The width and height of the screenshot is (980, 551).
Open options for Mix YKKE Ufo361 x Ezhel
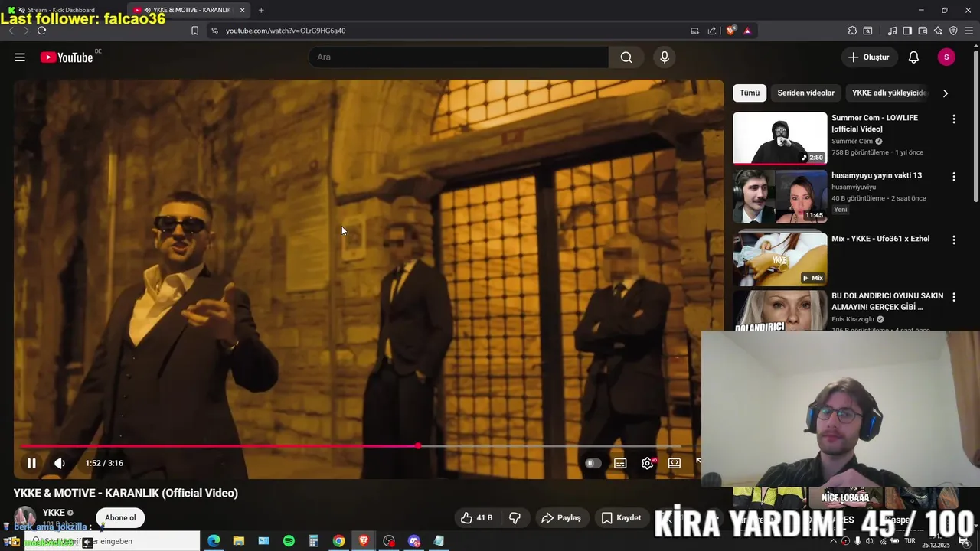pyautogui.click(x=954, y=240)
